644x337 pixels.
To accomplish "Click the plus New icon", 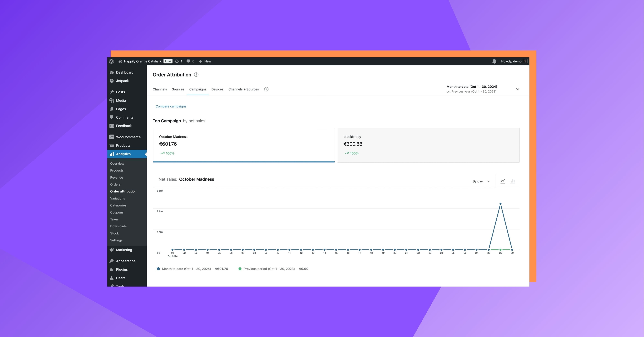I will pyautogui.click(x=200, y=61).
